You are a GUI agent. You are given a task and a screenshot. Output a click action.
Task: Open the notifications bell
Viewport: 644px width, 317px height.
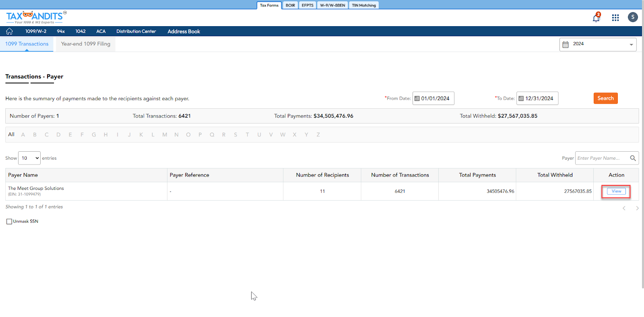click(597, 18)
